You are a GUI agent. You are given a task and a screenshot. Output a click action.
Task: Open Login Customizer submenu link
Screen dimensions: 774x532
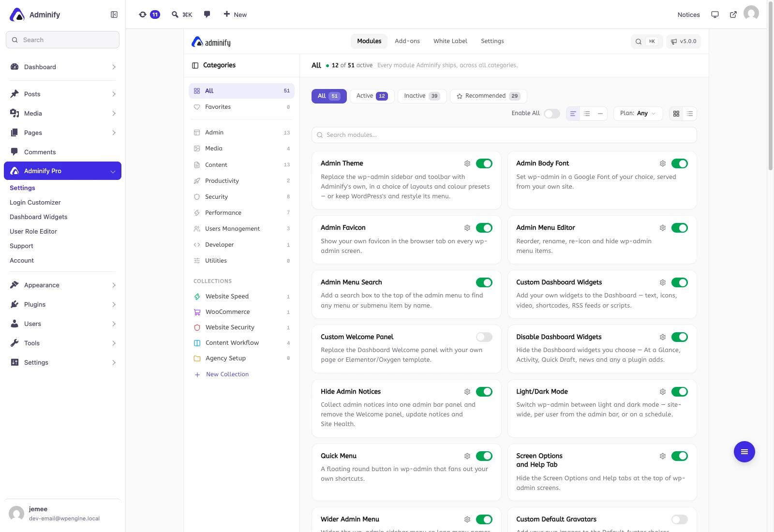(35, 203)
